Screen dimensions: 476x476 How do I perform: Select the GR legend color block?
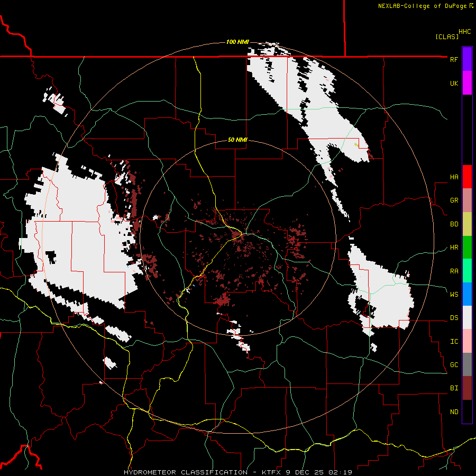(467, 200)
